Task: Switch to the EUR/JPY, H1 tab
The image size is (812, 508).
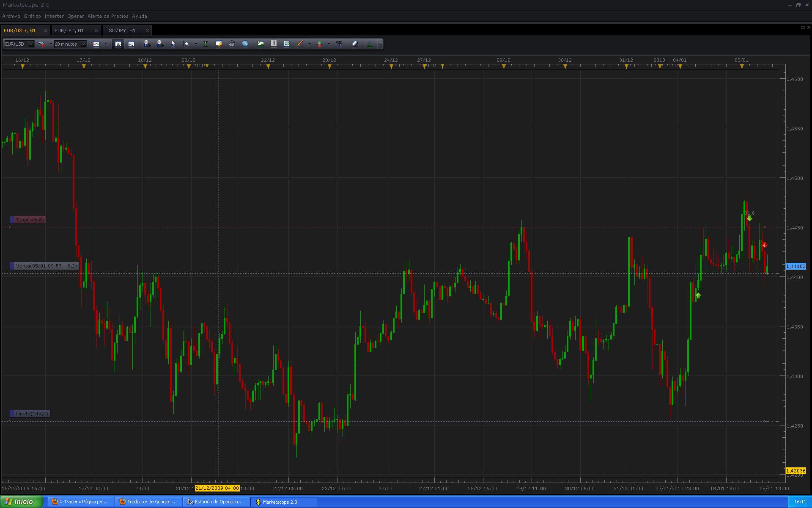Action: pyautogui.click(x=69, y=30)
